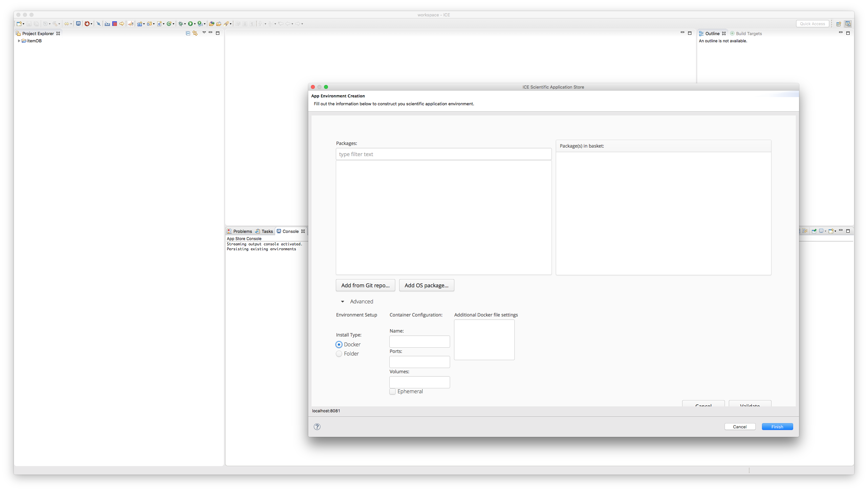Click the blue monitor toolbar icon

point(78,24)
